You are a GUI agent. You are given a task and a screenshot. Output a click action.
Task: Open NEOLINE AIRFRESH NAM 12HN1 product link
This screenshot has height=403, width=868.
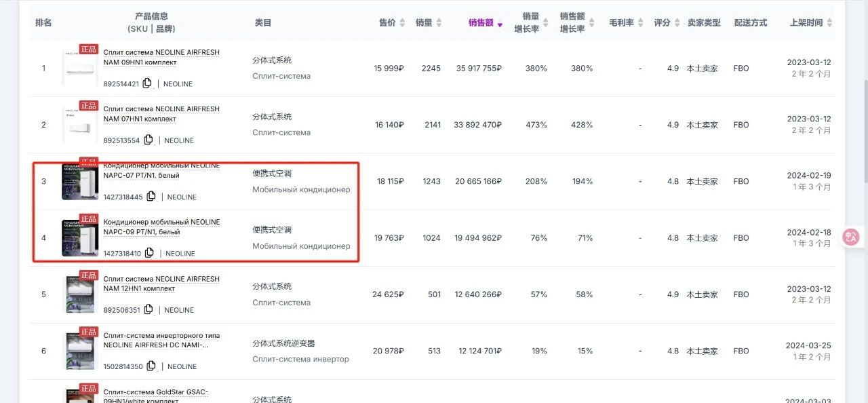[x=161, y=284]
